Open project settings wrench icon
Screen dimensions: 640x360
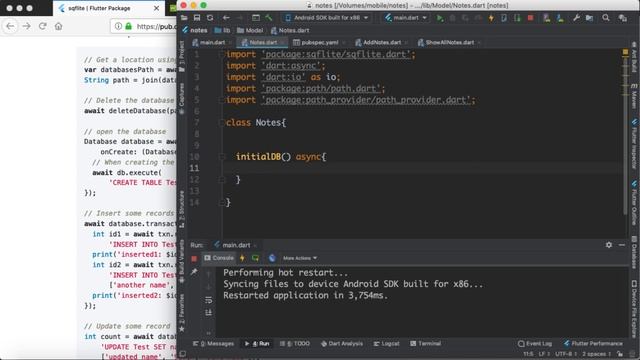coord(576,18)
